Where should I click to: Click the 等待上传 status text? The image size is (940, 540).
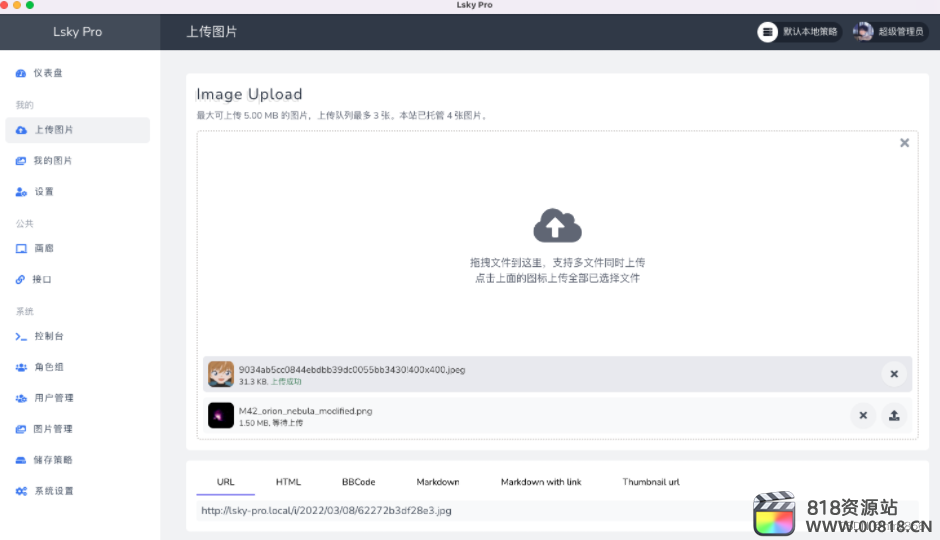[x=288, y=423]
